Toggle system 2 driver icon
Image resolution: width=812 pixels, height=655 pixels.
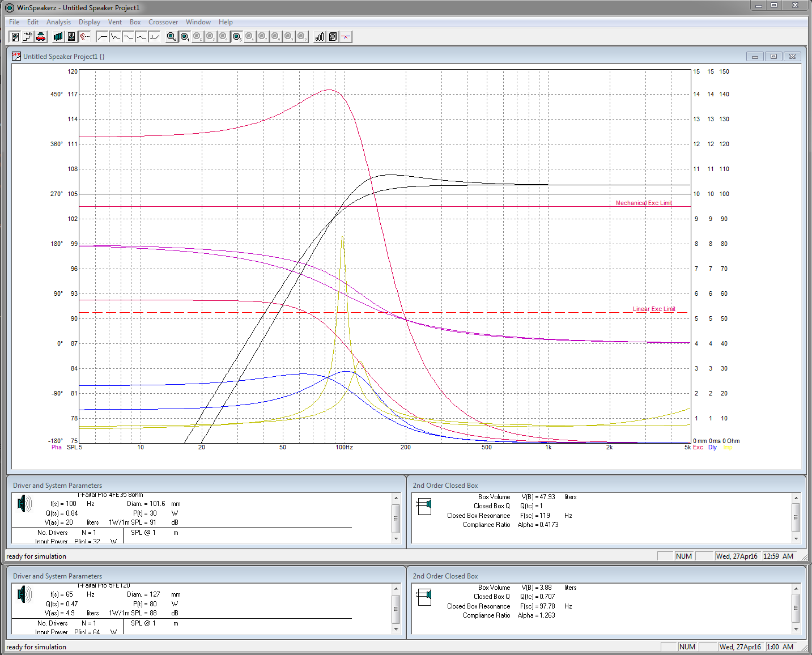[198, 37]
